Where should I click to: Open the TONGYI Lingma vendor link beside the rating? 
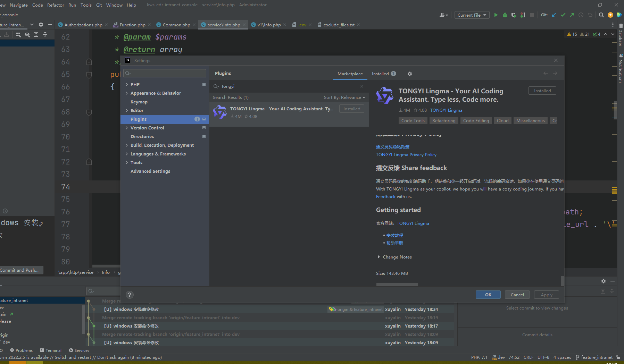tap(446, 110)
